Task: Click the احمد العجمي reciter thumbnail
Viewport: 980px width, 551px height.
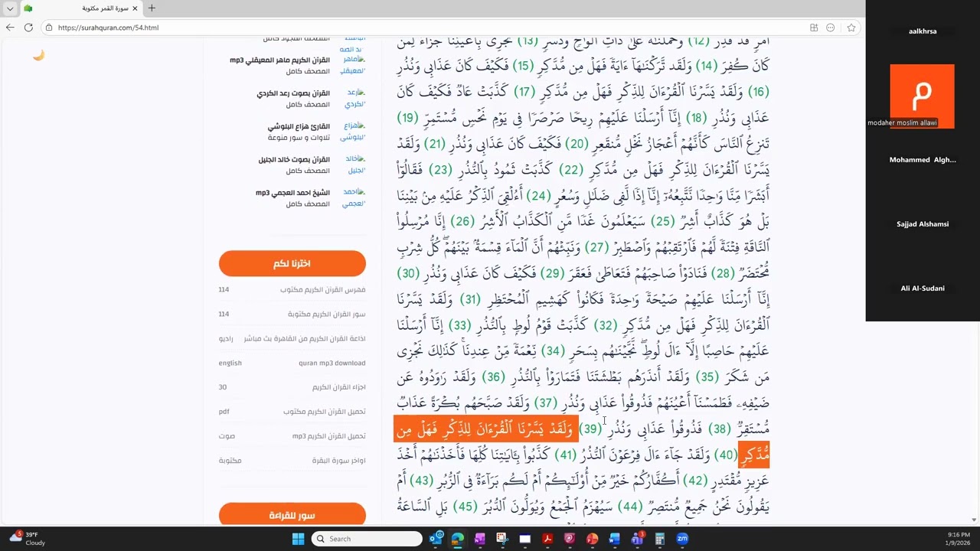Action: click(x=354, y=197)
